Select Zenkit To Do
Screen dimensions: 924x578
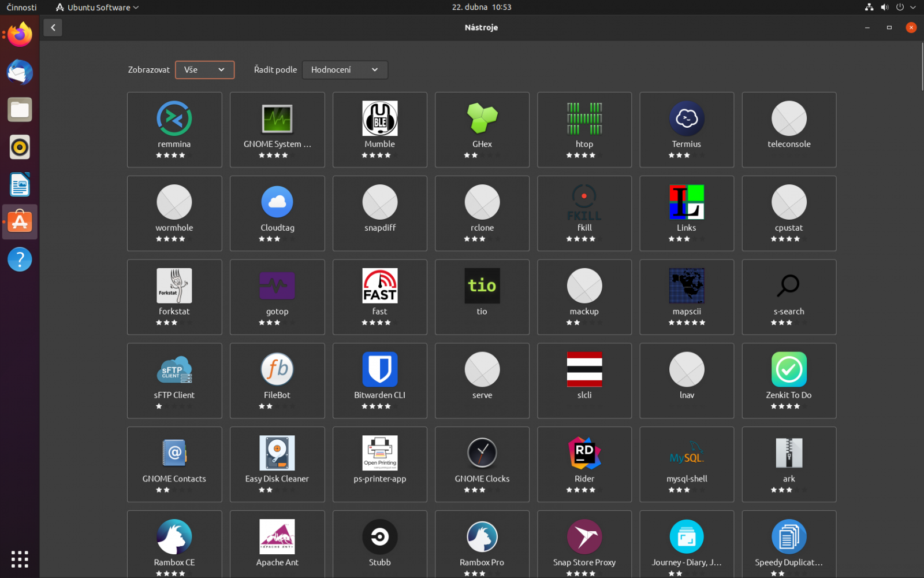788,380
